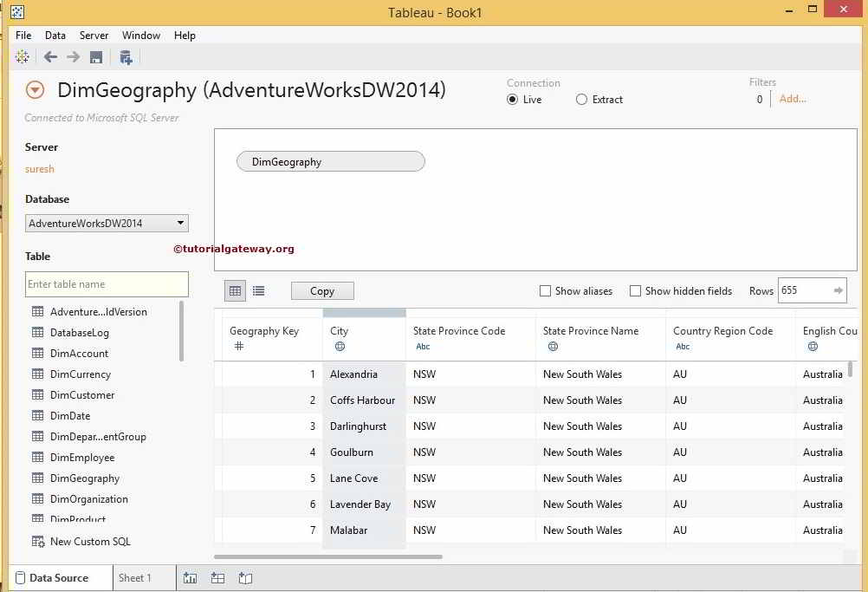Click the add new data source icon

(126, 57)
